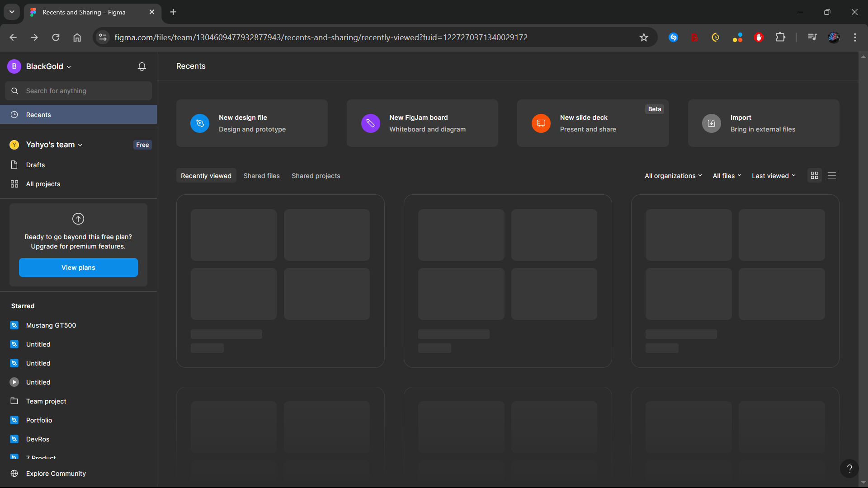This screenshot has height=488, width=868.
Task: Switch to the Shared files tab
Action: [x=261, y=176]
